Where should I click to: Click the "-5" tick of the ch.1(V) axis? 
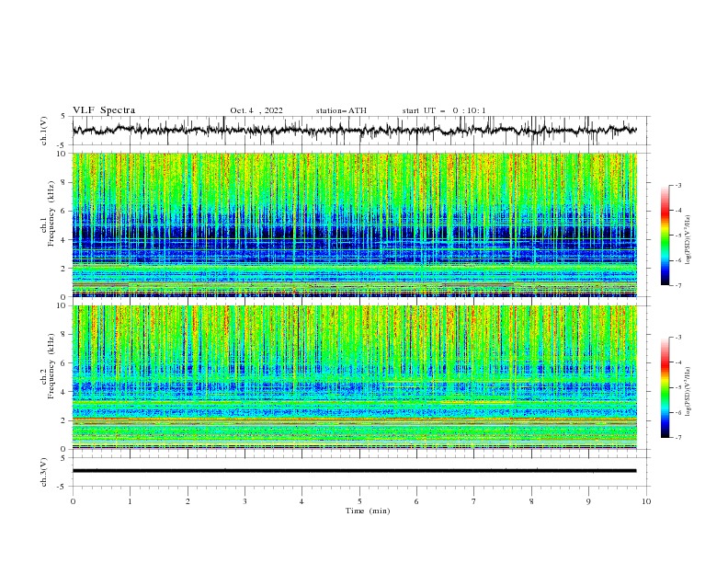tap(63, 145)
